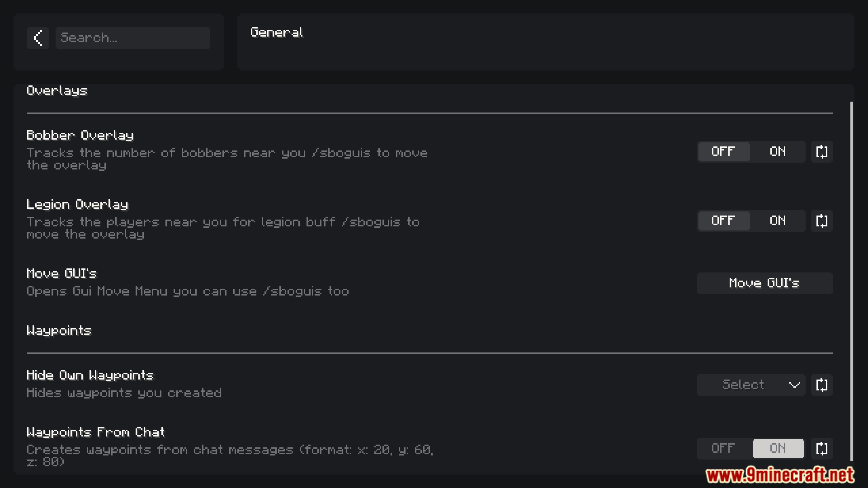
Task: Reset the Hide Own Waypoints icon
Action: point(821,385)
